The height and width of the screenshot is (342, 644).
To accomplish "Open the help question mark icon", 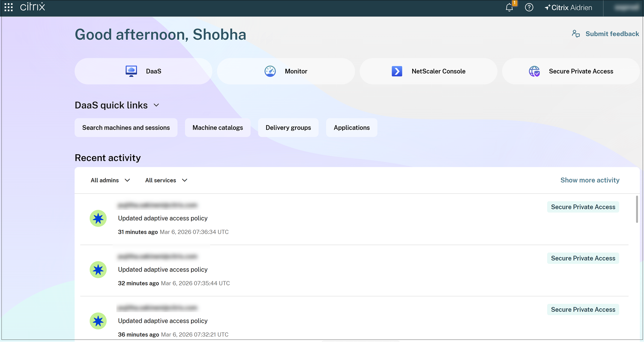I will (x=529, y=7).
